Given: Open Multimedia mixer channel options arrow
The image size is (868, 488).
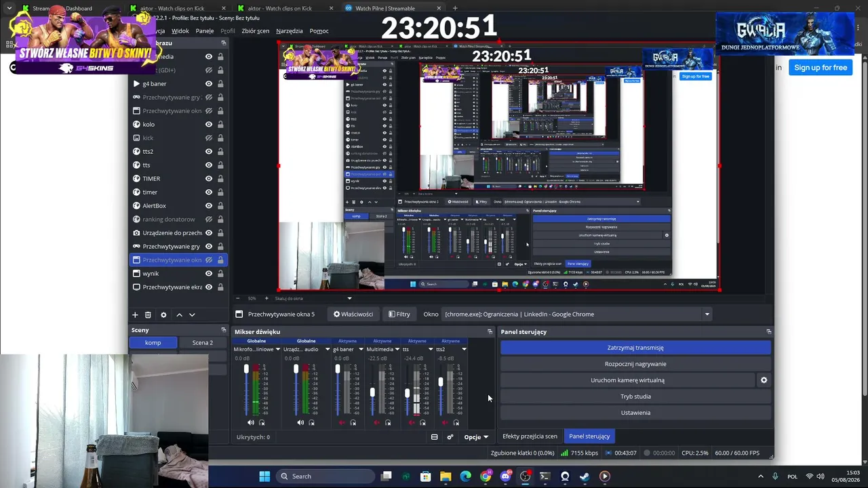Looking at the screenshot, I should [x=397, y=350].
